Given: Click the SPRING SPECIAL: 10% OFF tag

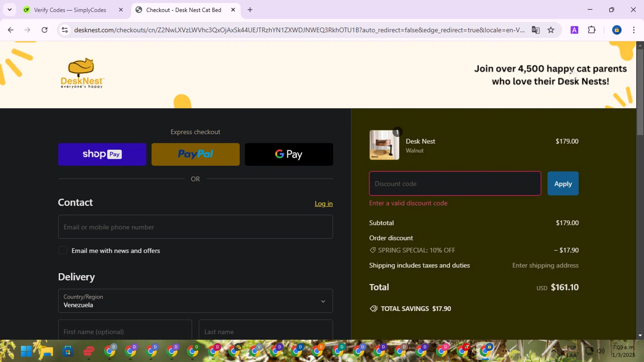Looking at the screenshot, I should [412, 250].
